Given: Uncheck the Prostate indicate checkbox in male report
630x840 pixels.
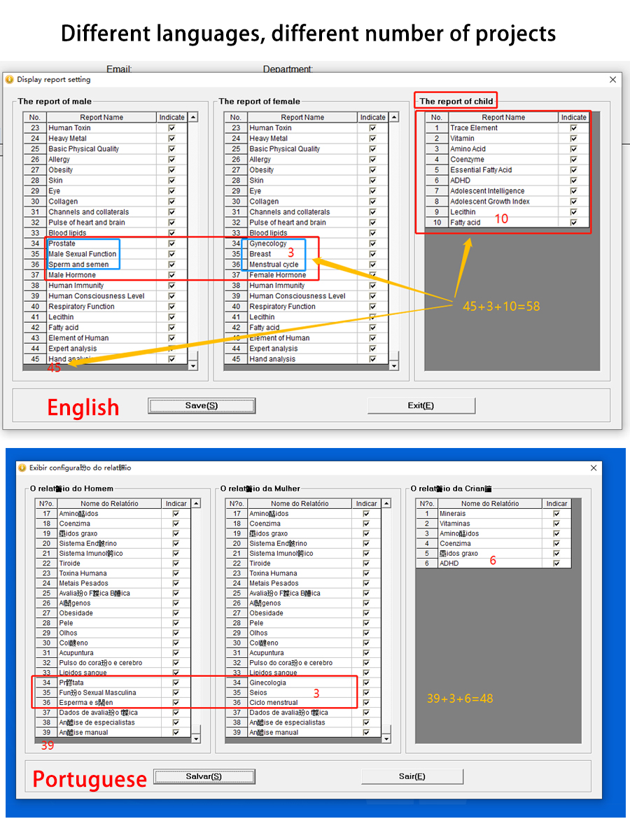Looking at the screenshot, I should (x=171, y=244).
